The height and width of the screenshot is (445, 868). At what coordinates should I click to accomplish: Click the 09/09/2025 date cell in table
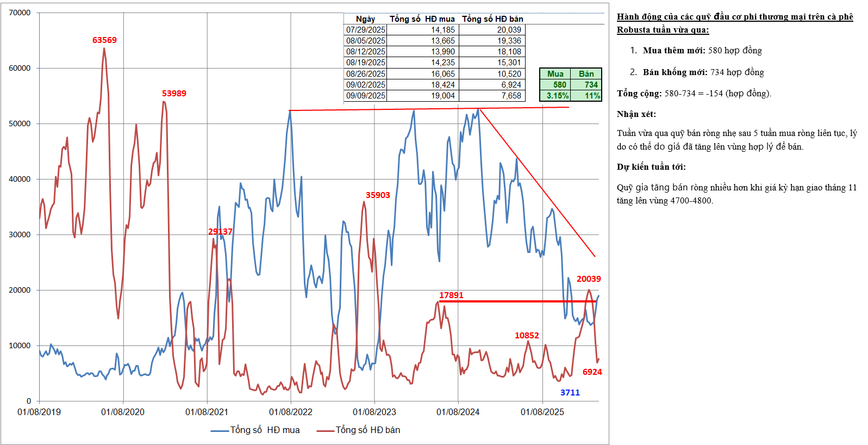pos(366,96)
